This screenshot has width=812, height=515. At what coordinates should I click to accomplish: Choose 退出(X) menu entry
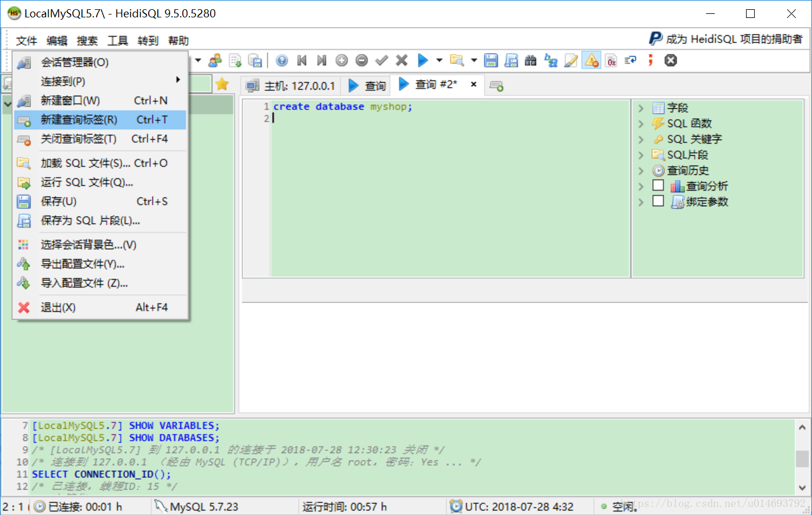click(x=100, y=307)
